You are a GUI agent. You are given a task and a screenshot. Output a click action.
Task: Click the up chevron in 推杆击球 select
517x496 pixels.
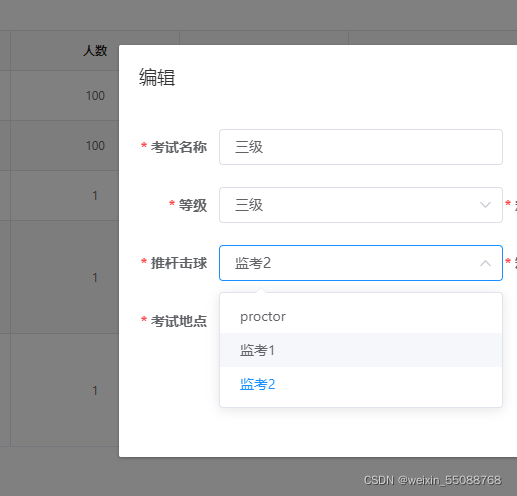pyautogui.click(x=485, y=263)
